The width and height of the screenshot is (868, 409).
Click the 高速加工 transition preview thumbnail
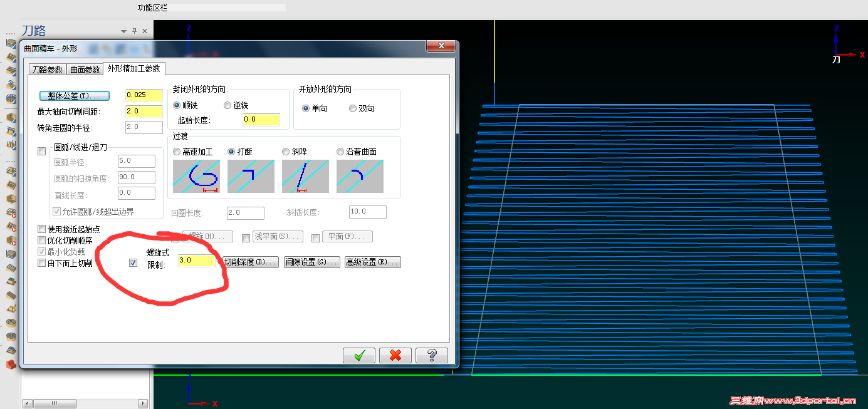196,176
